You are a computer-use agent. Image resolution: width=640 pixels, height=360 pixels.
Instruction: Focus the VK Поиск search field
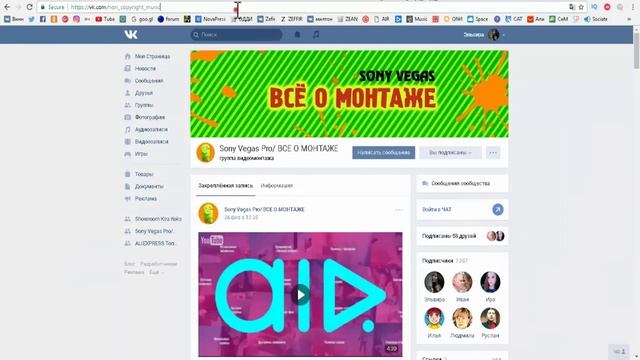pyautogui.click(x=236, y=35)
